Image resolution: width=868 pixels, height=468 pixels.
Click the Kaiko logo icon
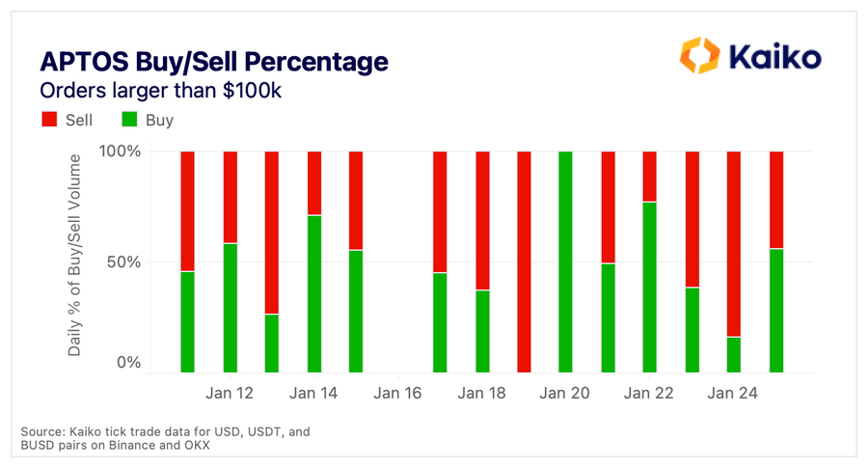click(700, 55)
